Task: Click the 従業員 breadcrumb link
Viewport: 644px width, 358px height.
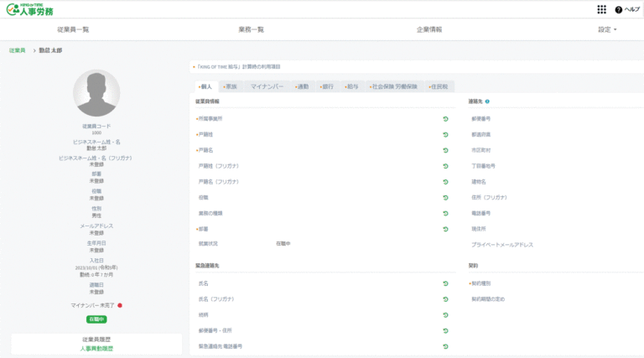Action: (x=17, y=51)
